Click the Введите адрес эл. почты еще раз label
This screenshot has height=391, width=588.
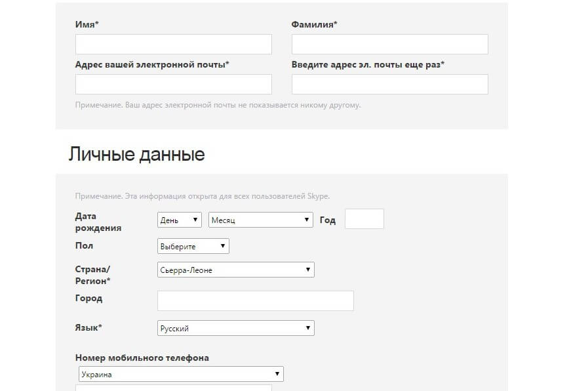[368, 64]
